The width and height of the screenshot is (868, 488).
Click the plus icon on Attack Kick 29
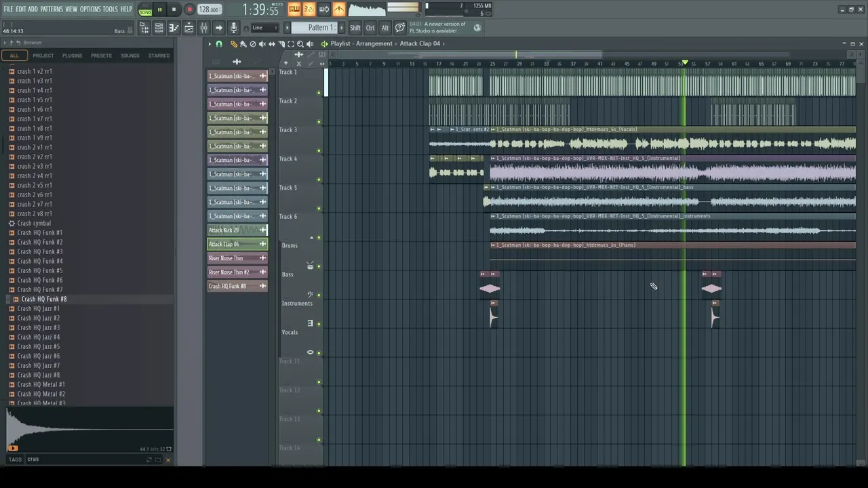tap(262, 230)
